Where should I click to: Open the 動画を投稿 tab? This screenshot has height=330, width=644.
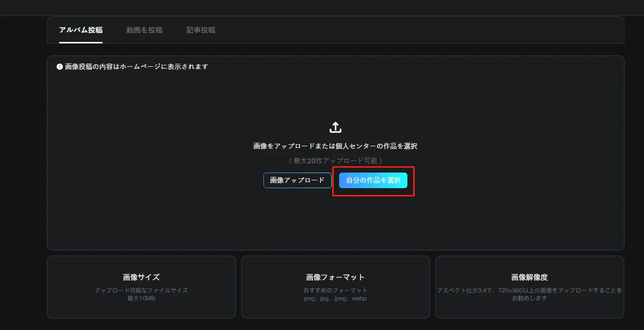[144, 30]
